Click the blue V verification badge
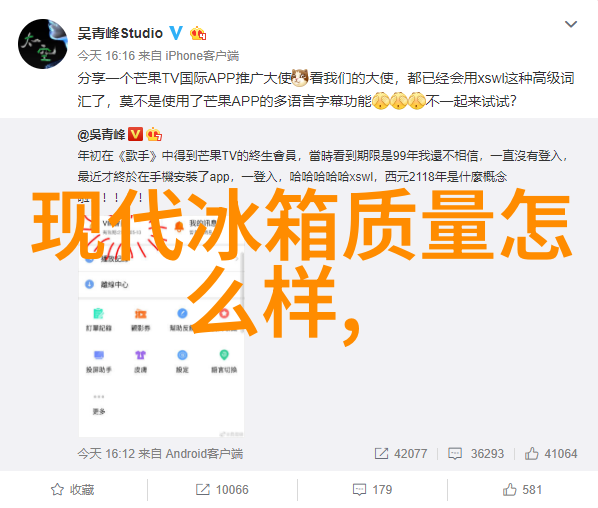 176,33
